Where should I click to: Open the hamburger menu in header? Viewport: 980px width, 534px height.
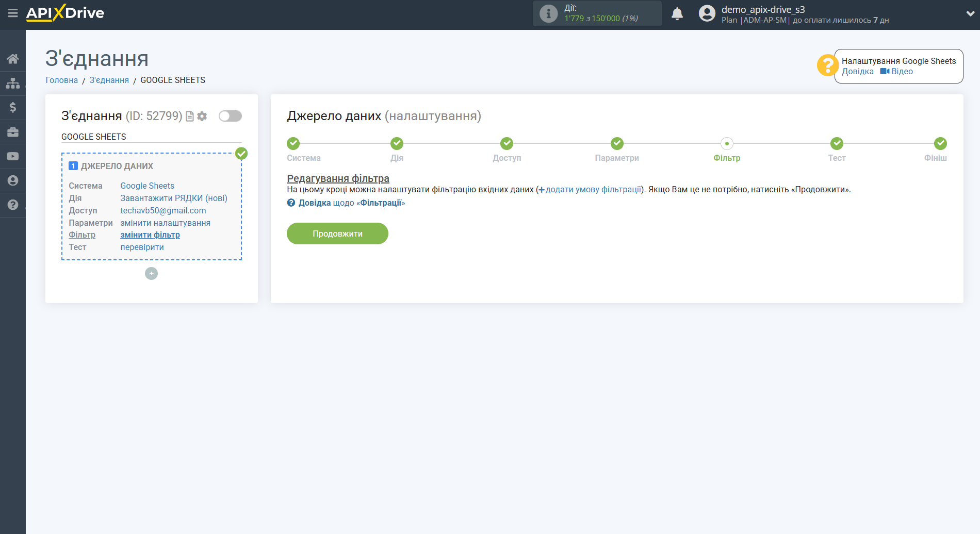pyautogui.click(x=13, y=13)
